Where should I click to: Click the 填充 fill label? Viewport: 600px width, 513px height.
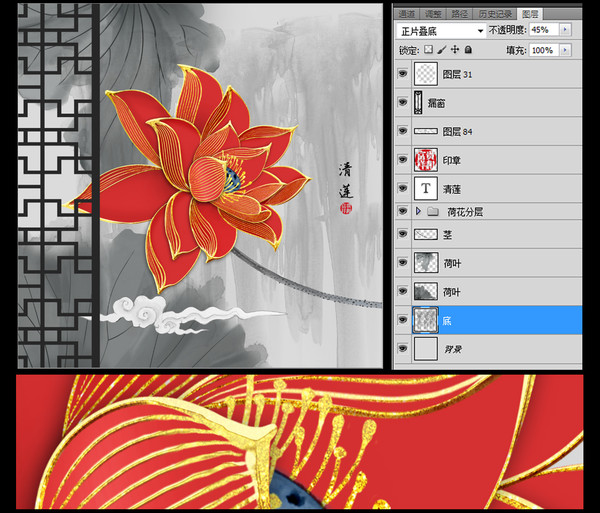point(516,50)
